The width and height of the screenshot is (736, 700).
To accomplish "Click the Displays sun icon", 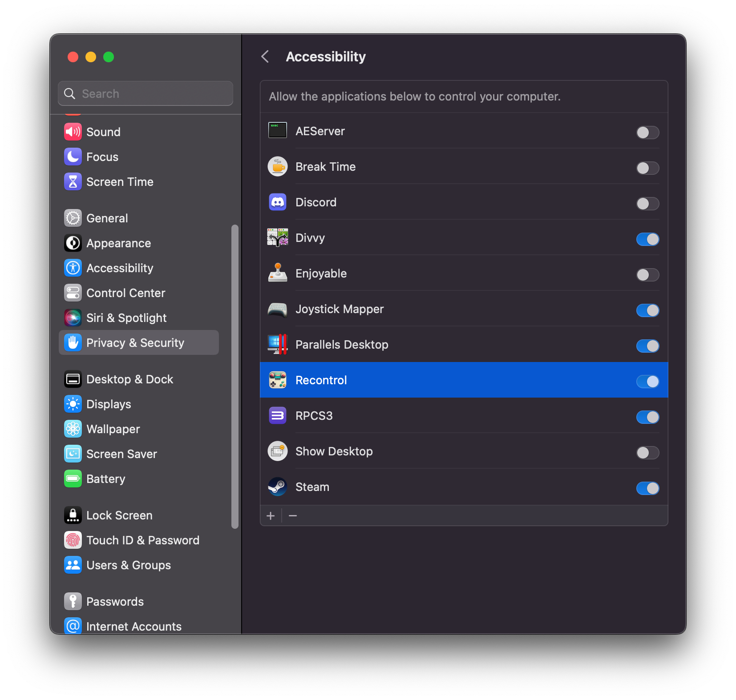I will click(73, 404).
